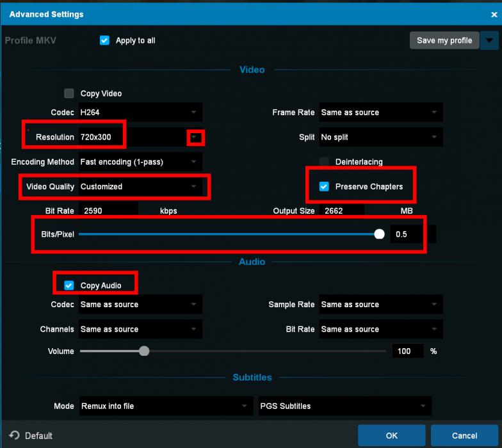Open the Frame Rate dropdown

[381, 113]
